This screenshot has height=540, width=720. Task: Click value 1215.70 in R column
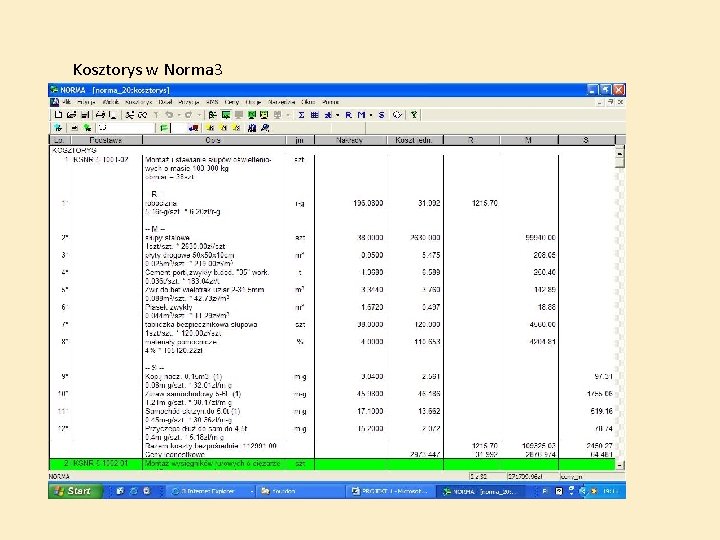pos(484,203)
